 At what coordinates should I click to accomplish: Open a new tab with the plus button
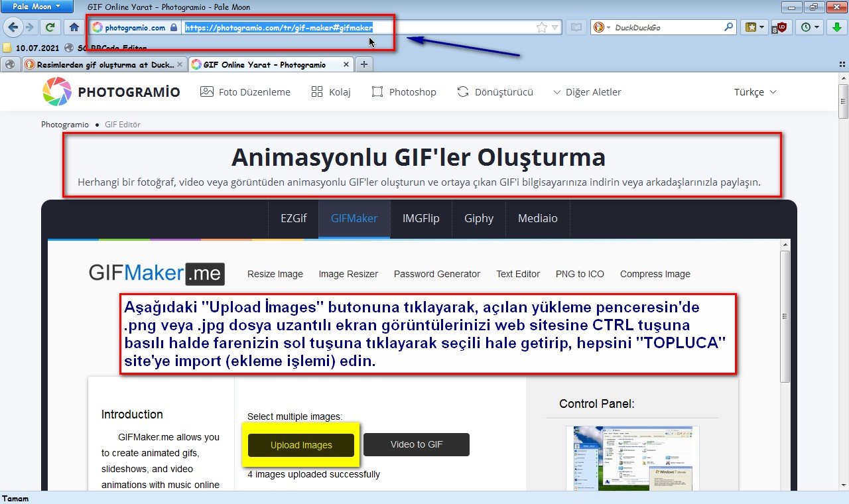point(363,64)
